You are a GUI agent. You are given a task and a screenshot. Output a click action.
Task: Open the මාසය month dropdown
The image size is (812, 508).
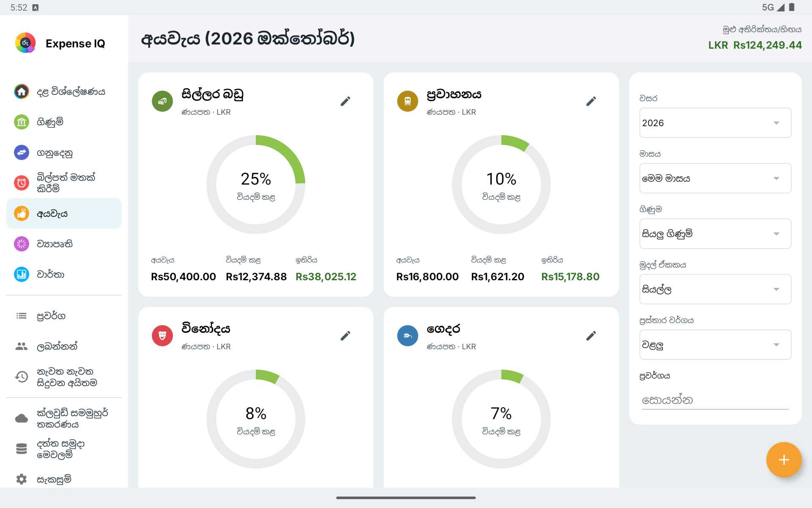(715, 178)
